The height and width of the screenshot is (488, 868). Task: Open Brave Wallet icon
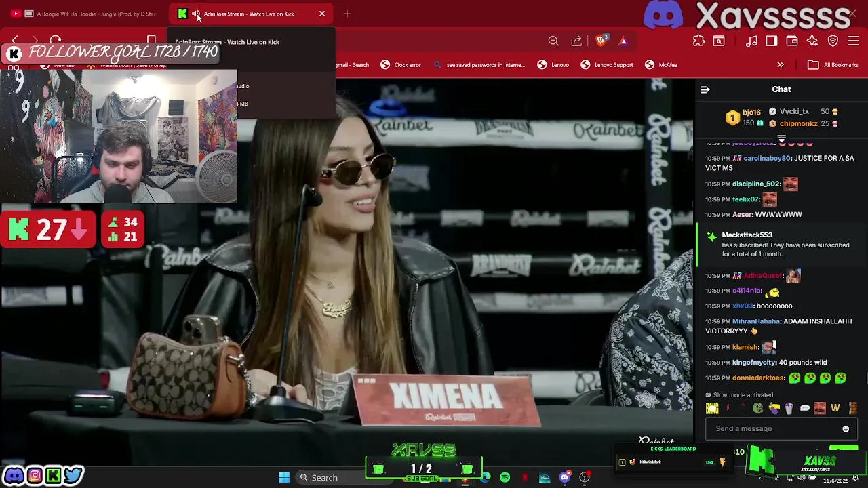792,41
